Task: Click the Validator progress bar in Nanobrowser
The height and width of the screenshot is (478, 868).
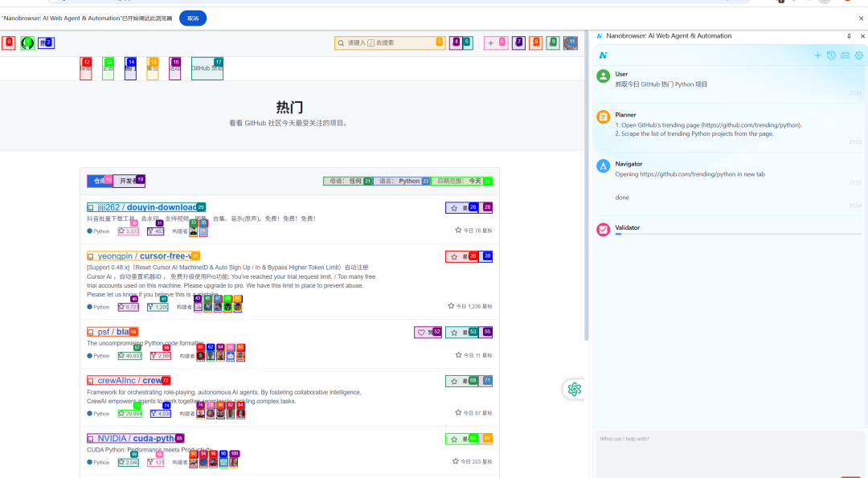Action: [x=738, y=234]
